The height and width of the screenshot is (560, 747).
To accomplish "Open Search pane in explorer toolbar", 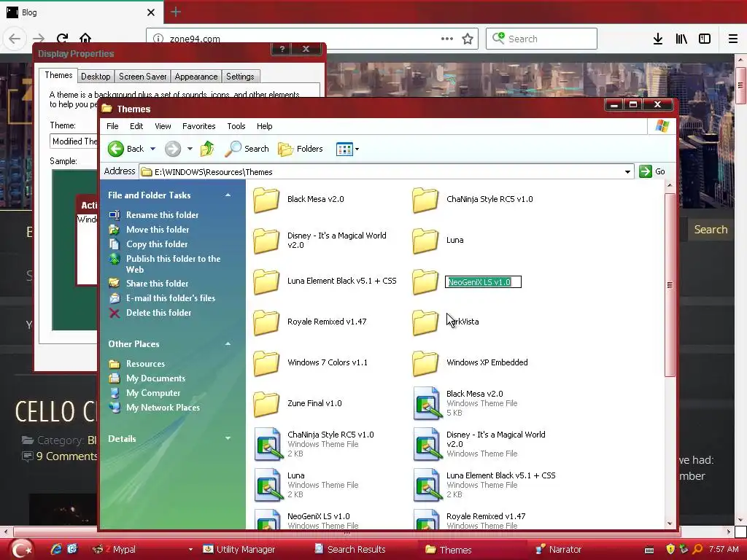I will (x=247, y=149).
